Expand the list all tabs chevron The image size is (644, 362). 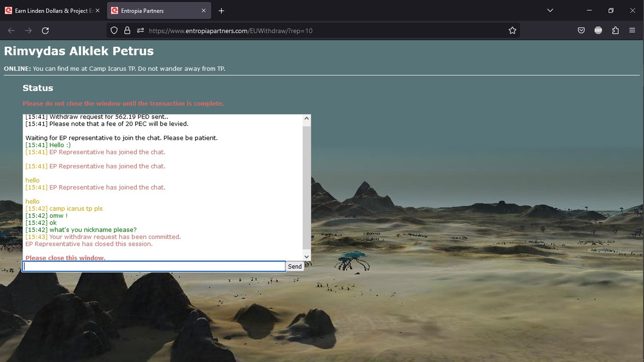pos(550,11)
